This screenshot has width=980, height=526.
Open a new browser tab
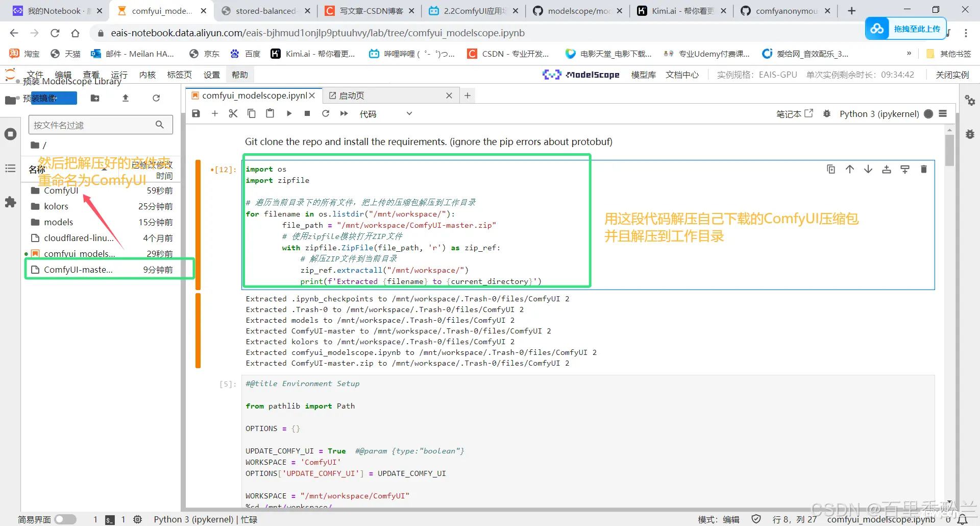(x=851, y=11)
